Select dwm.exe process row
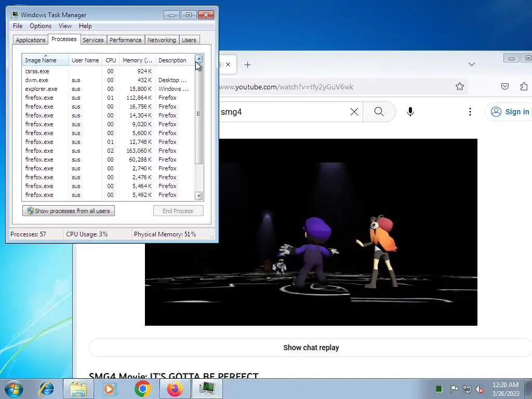532x399 pixels. (x=108, y=80)
